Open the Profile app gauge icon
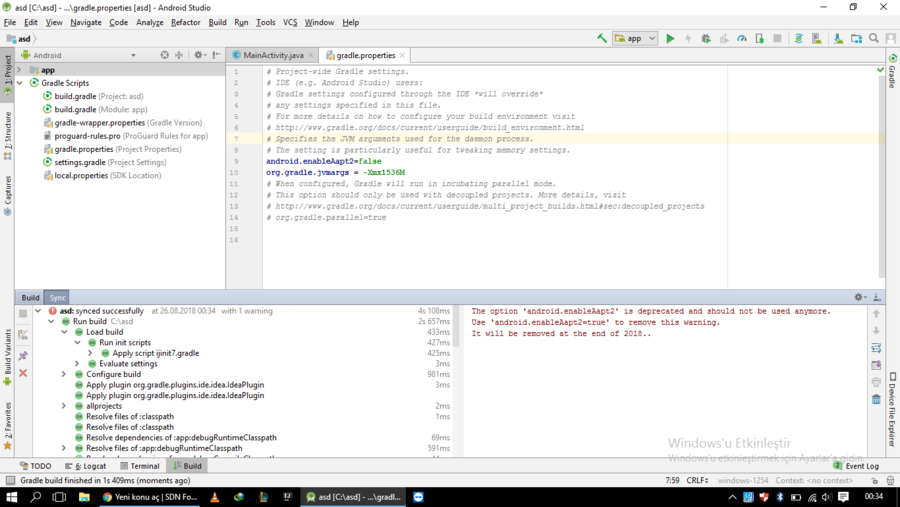This screenshot has height=507, width=900. pyautogui.click(x=742, y=38)
